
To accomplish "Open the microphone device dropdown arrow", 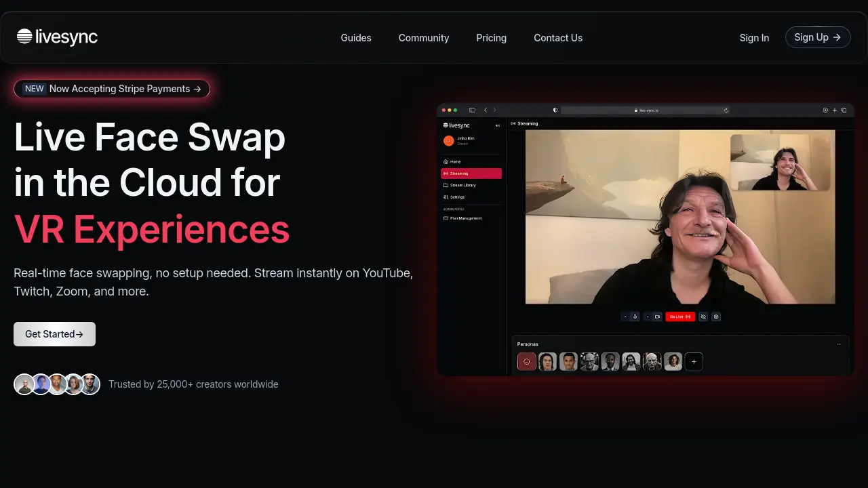I will click(x=625, y=317).
